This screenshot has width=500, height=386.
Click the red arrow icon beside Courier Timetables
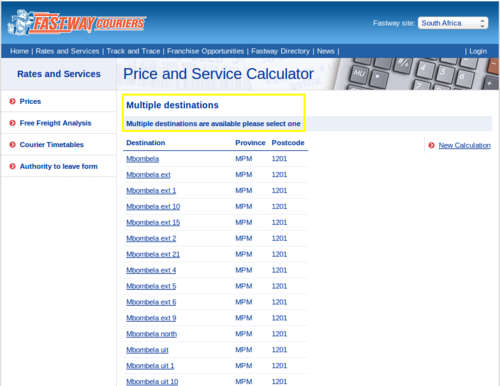tap(12, 145)
